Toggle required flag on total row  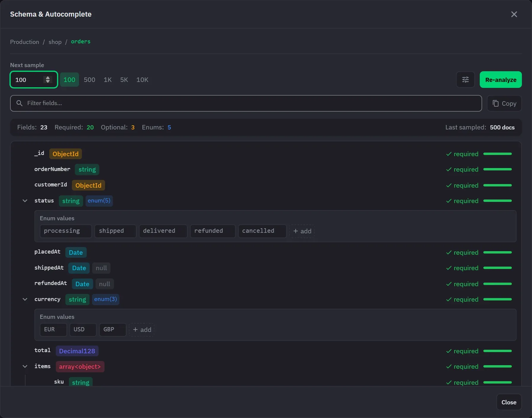click(462, 351)
